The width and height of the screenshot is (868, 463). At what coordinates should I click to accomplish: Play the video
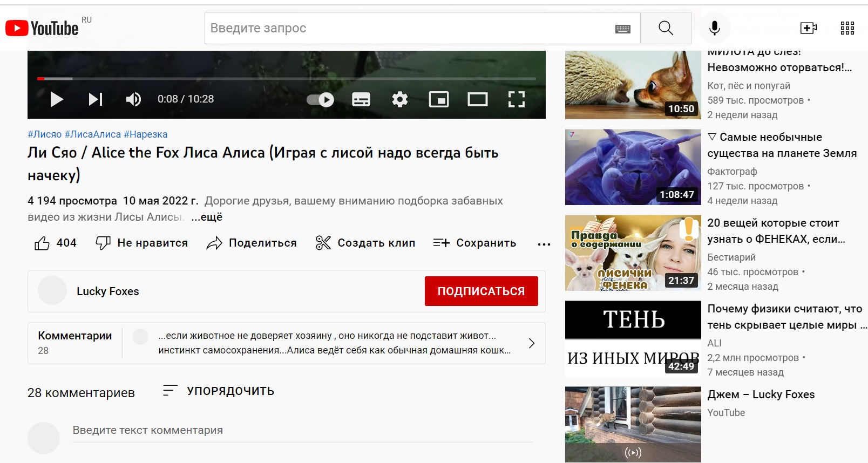[x=57, y=99]
